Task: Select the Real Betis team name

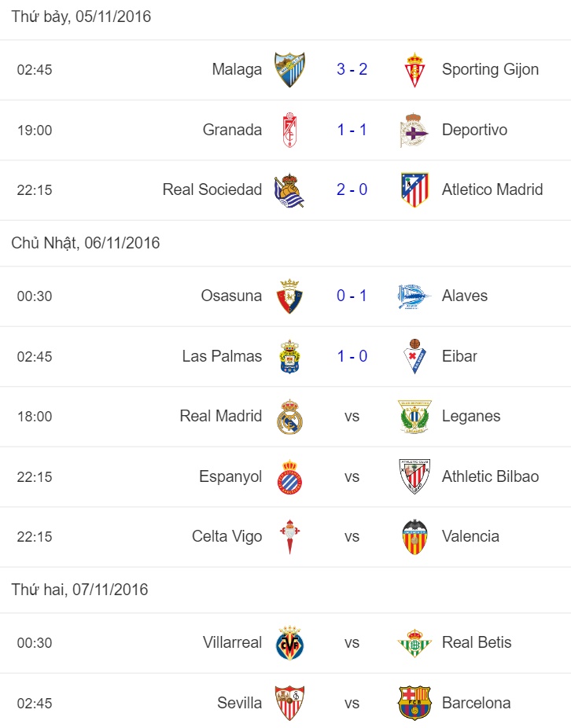Action: tap(476, 642)
